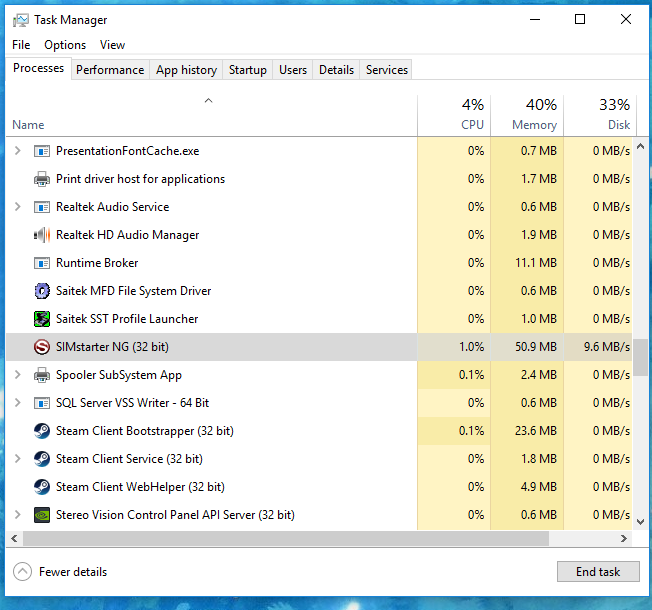Click the Saitek SST Profile Launcher icon
The image size is (652, 610).
point(42,319)
